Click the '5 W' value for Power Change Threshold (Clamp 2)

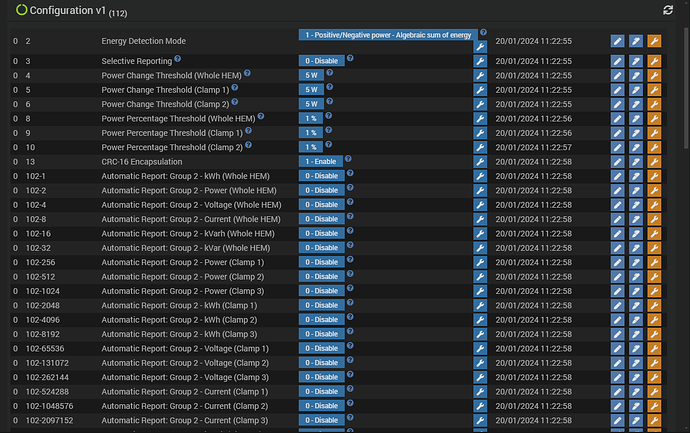[x=310, y=104]
